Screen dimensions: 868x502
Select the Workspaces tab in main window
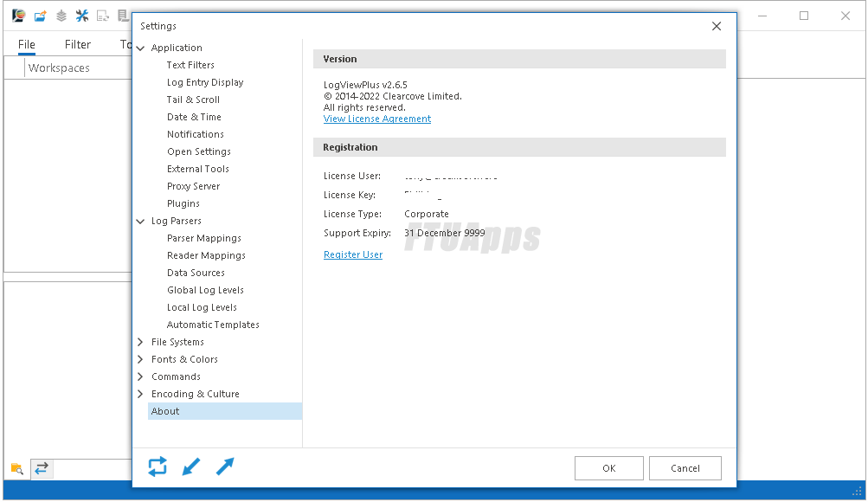(59, 68)
